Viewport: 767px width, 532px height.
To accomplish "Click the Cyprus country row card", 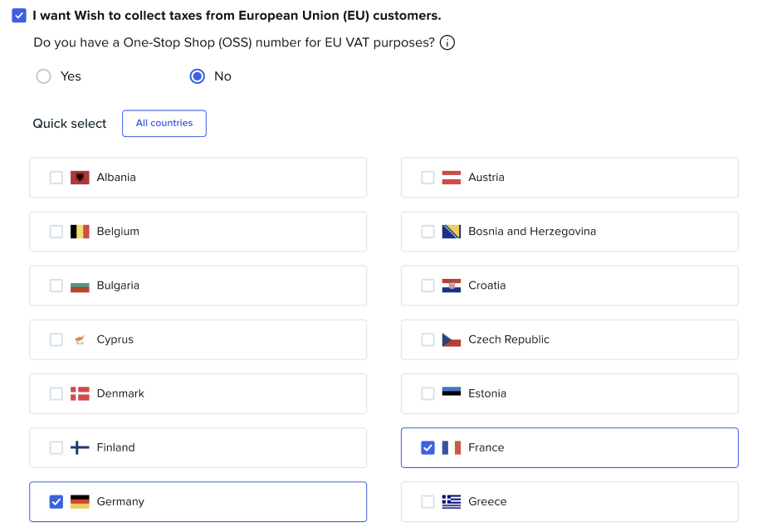I will click(249, 339).
